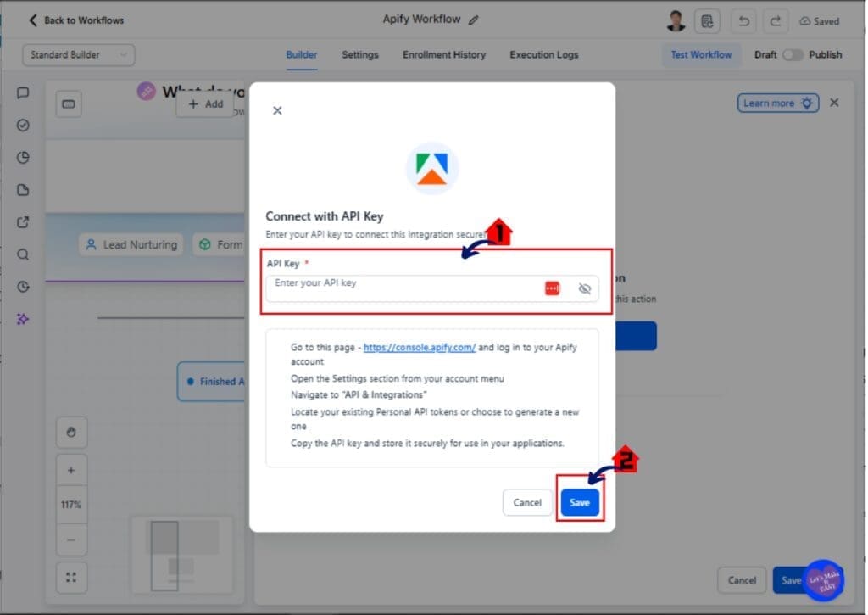Image resolution: width=868 pixels, height=615 pixels.
Task: Open the external link sidebar icon
Action: (23, 222)
